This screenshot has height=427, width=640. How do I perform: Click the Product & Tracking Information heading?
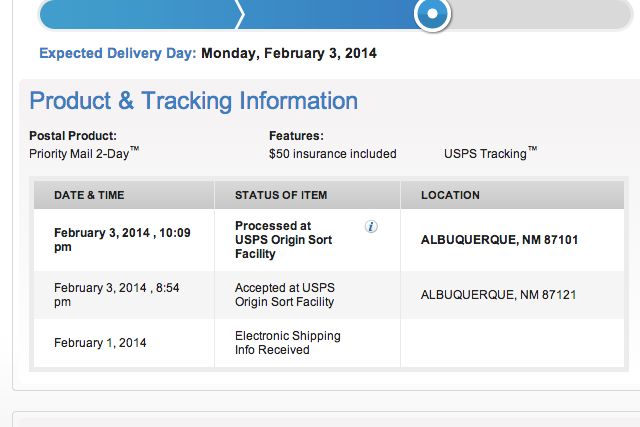click(x=193, y=101)
